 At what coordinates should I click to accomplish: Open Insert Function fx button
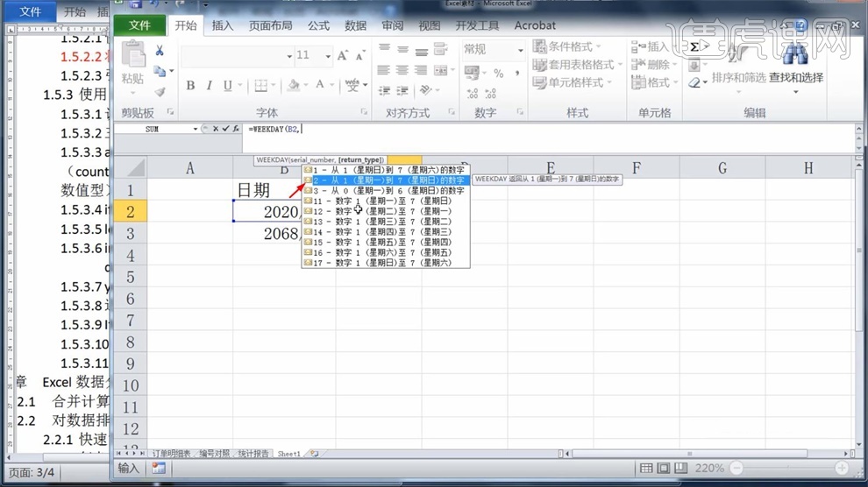(x=236, y=129)
